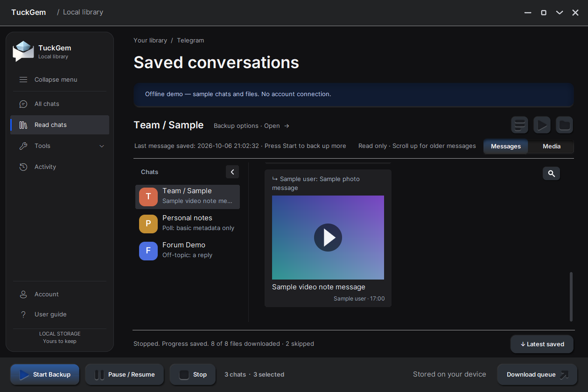Click Your library breadcrumb
The image size is (588, 392).
pos(150,40)
